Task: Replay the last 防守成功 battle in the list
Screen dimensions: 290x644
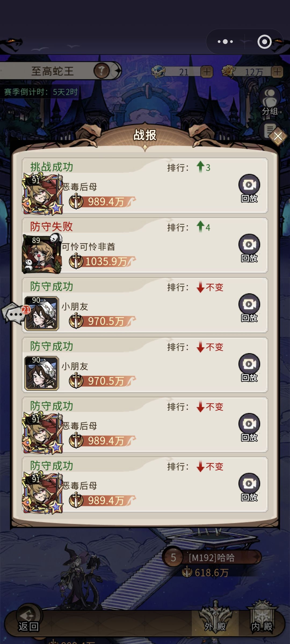Action: coord(249,487)
